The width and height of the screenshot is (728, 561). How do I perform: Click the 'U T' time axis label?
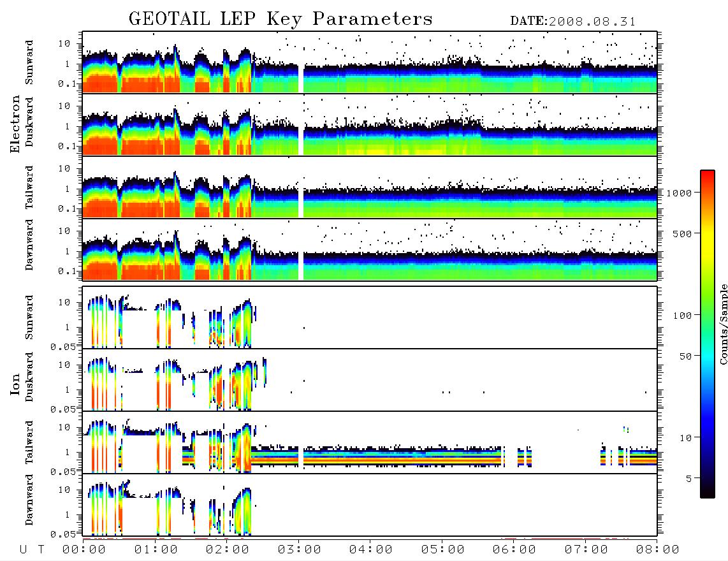(32, 550)
